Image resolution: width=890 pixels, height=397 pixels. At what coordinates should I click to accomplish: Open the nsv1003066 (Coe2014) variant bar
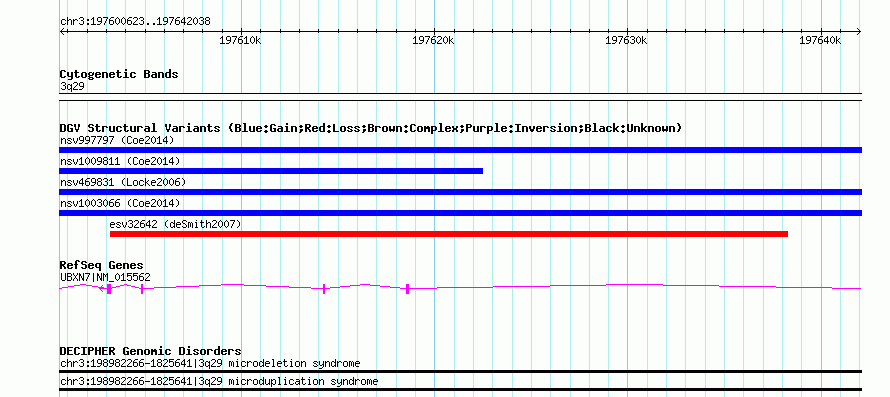click(460, 213)
